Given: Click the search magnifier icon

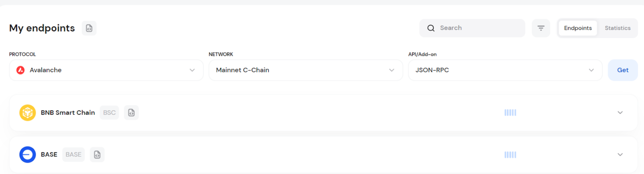Looking at the screenshot, I should coord(431,28).
